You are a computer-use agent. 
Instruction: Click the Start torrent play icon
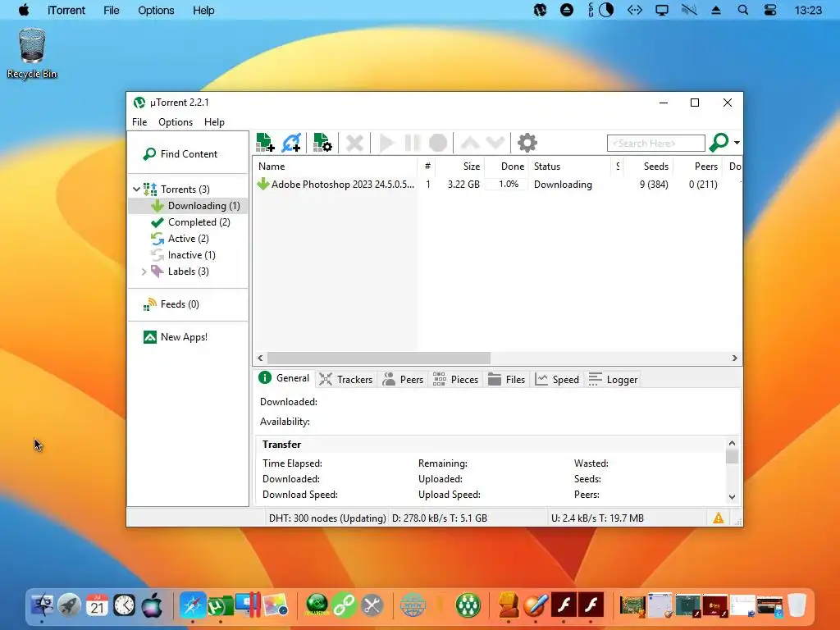click(x=386, y=143)
